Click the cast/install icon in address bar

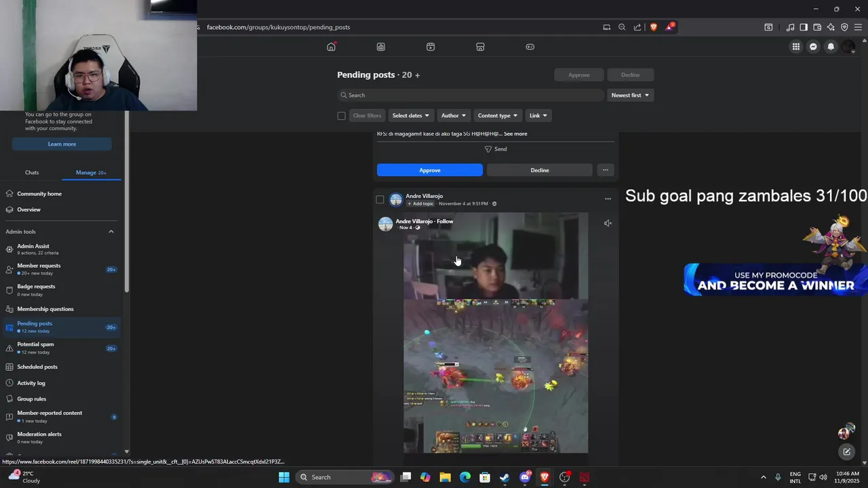tap(607, 27)
